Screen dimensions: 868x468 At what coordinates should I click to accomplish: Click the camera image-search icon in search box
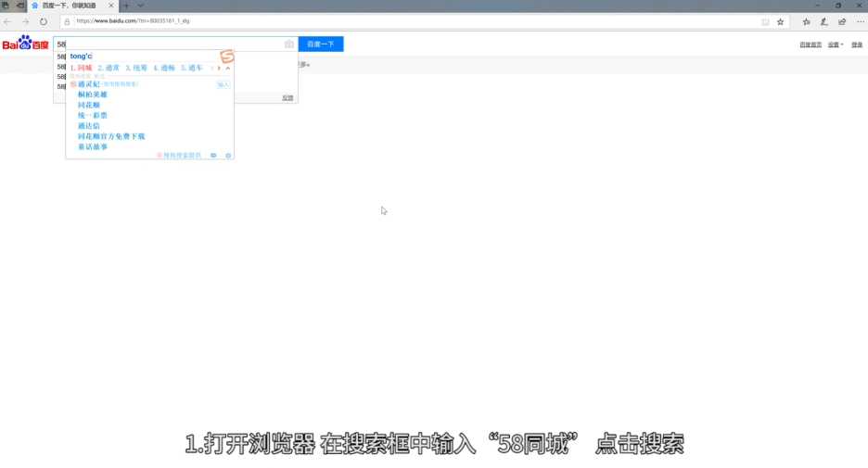[289, 44]
